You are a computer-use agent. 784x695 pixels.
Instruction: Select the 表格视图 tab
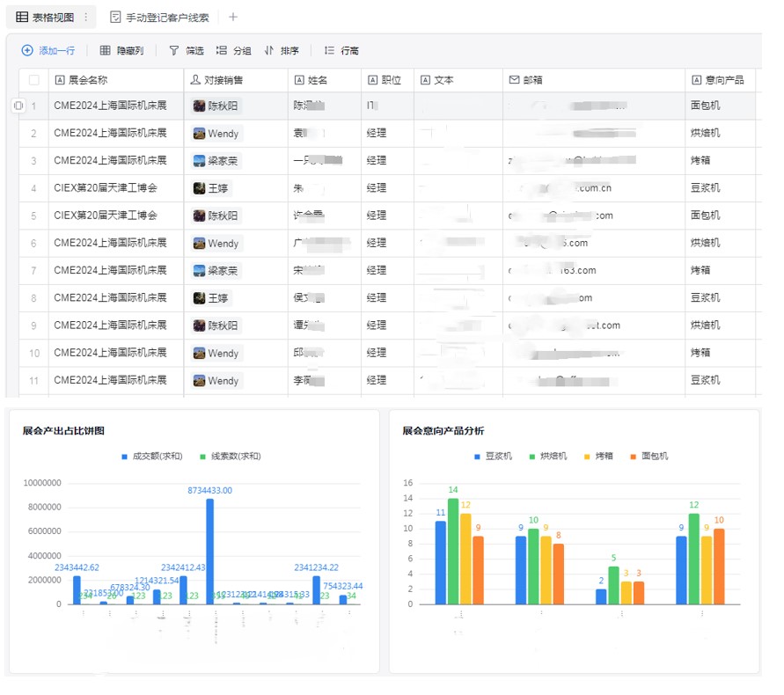pos(46,18)
